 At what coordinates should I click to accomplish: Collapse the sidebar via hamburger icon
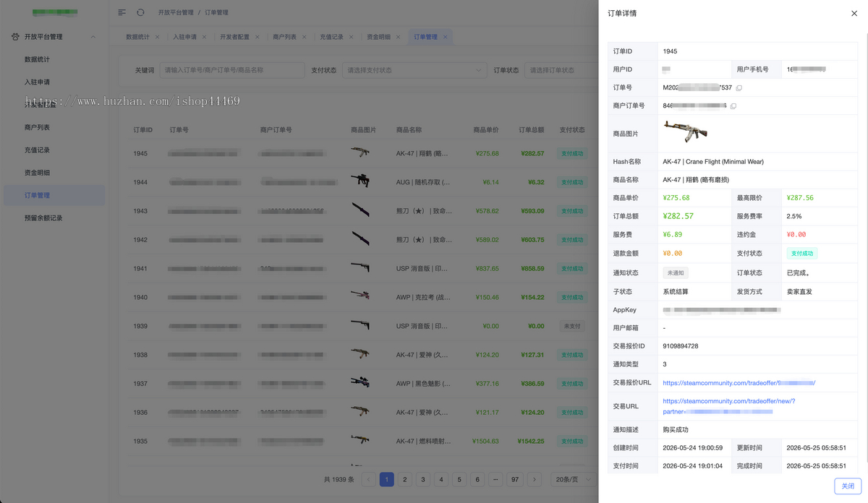pos(122,12)
